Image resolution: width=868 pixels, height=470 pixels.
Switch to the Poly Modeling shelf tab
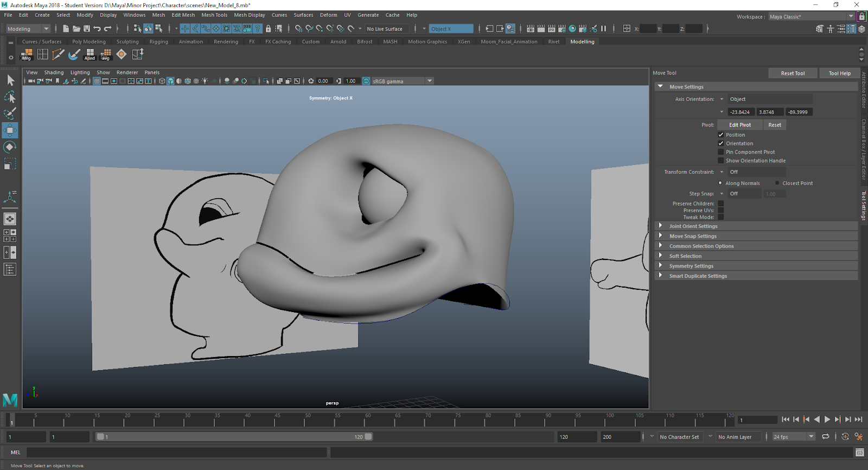(89, 41)
